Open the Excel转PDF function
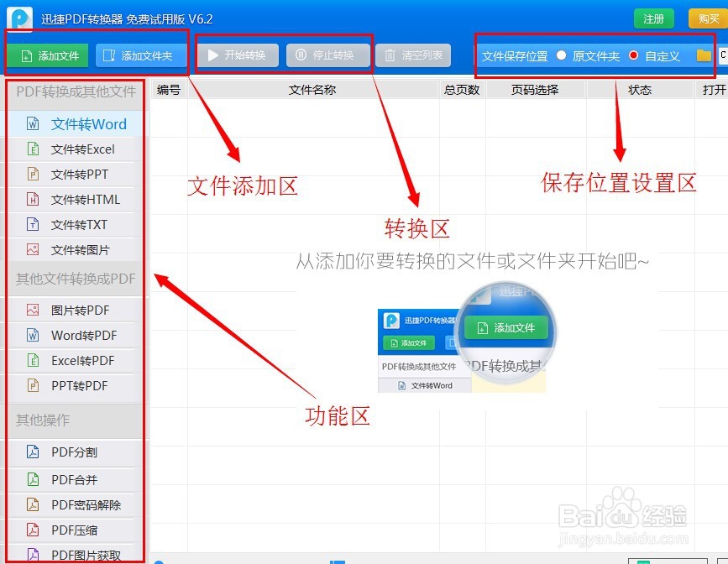The width and height of the screenshot is (728, 564). pos(76,361)
